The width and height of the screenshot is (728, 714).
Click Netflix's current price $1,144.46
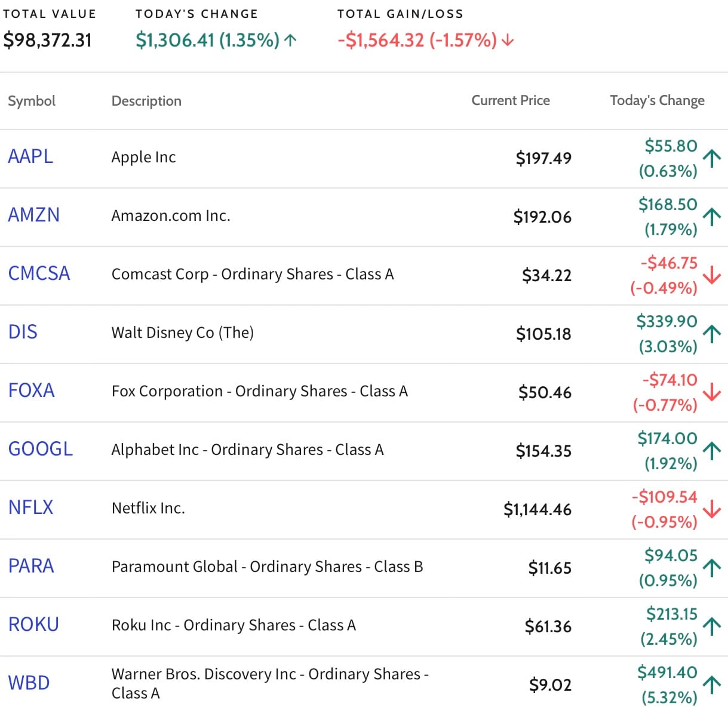537,509
